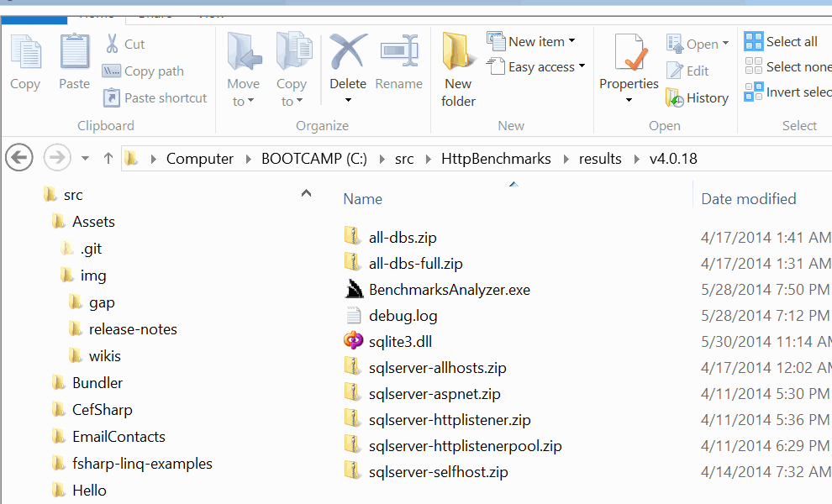Select Bundler folder in navigation tree

[x=97, y=382]
